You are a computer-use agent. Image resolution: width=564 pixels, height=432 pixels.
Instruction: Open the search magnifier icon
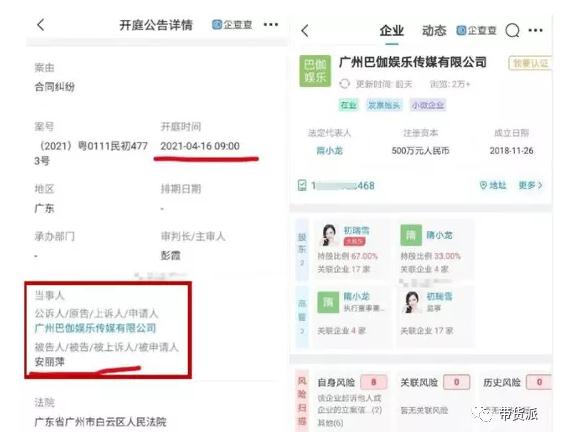tap(512, 31)
